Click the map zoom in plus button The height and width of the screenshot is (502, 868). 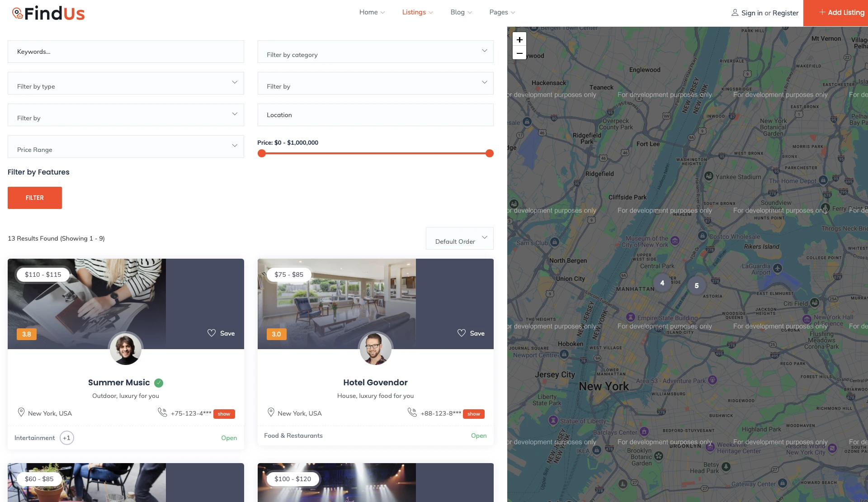[519, 40]
